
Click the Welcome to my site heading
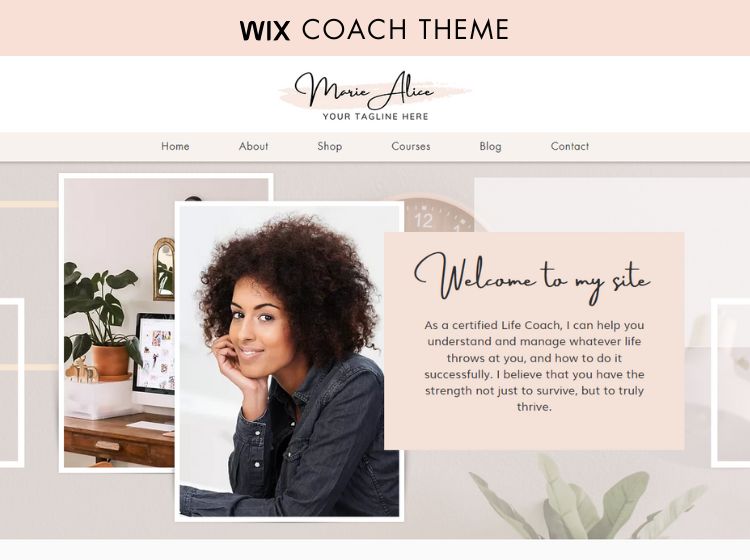[532, 278]
